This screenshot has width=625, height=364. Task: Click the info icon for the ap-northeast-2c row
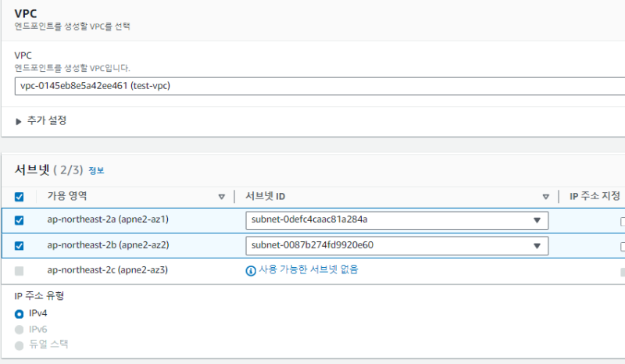click(251, 270)
